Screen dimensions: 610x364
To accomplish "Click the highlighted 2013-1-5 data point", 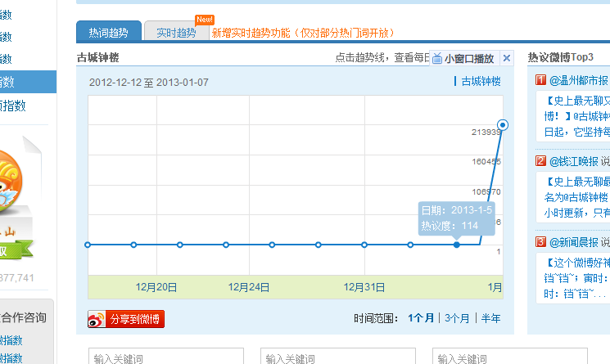I will [x=457, y=245].
